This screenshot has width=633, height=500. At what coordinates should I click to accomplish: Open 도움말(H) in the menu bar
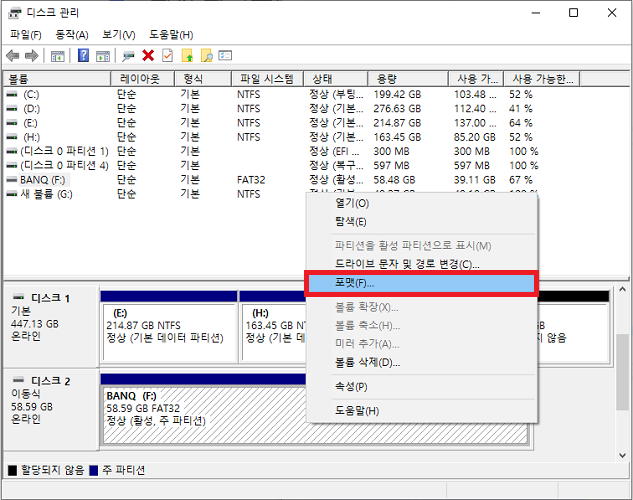click(171, 35)
